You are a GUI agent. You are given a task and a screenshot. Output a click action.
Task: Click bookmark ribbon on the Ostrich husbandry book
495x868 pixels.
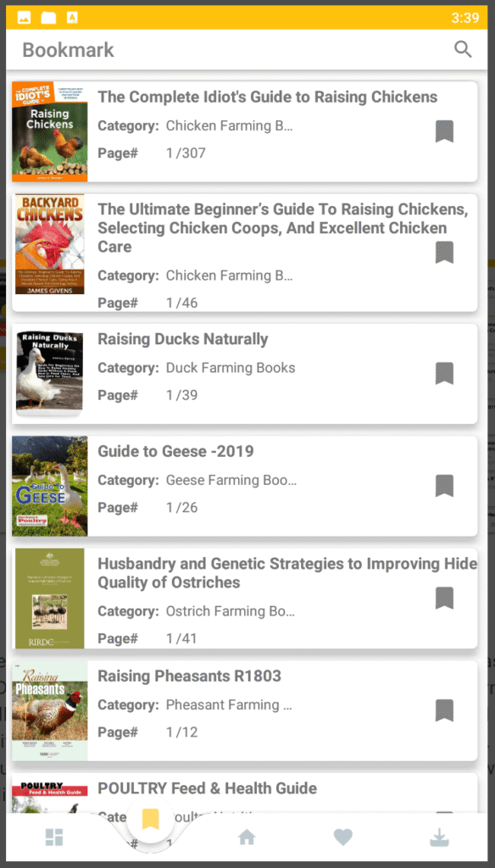444,598
